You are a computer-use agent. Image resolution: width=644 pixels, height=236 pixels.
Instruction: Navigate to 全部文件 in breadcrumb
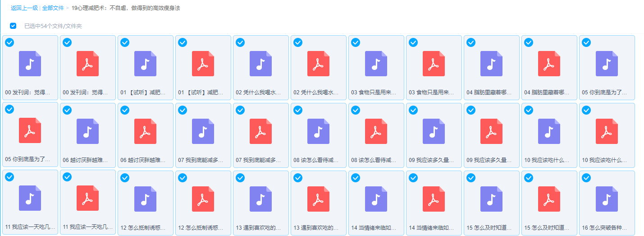point(53,8)
